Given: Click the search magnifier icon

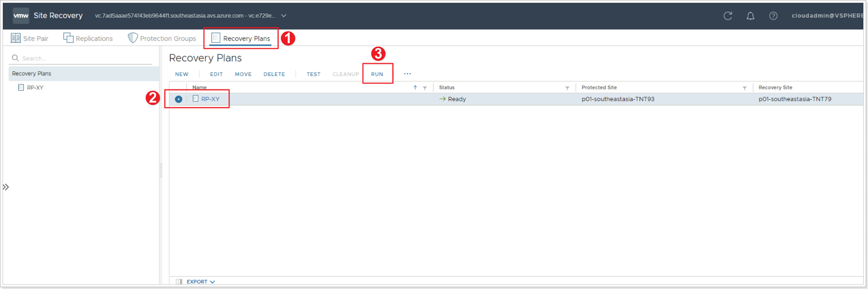Looking at the screenshot, I should pos(16,58).
